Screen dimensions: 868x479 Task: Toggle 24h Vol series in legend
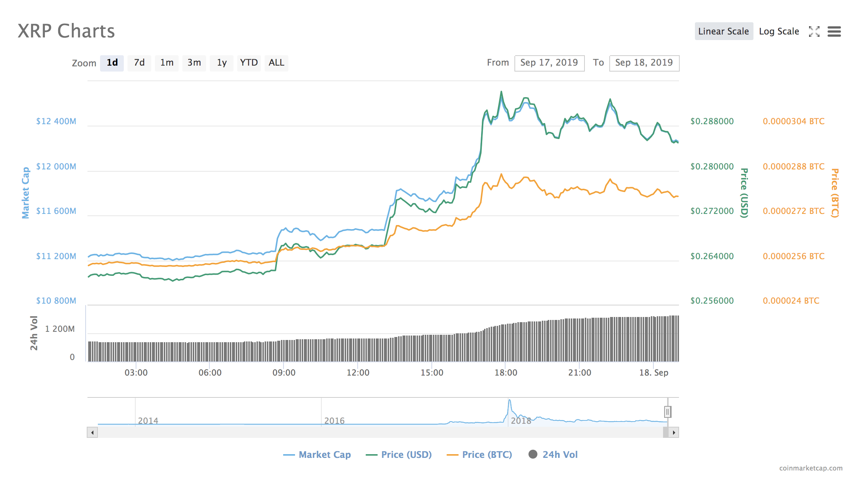click(x=553, y=455)
